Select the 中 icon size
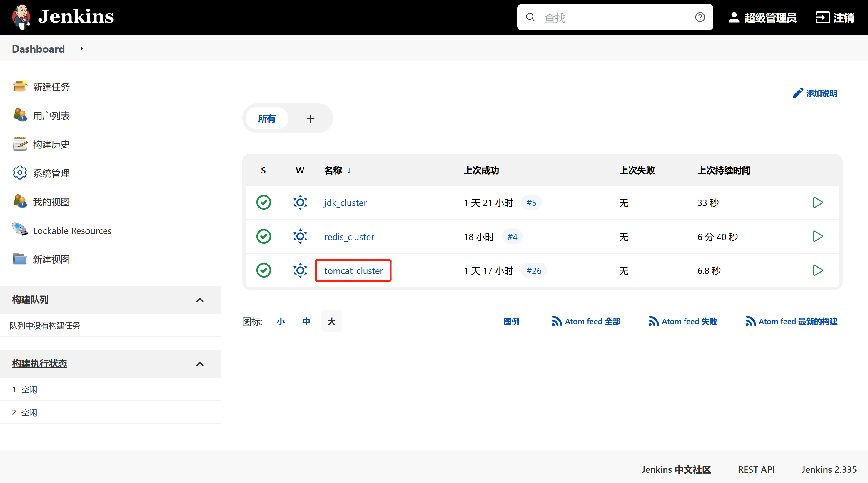 (306, 321)
